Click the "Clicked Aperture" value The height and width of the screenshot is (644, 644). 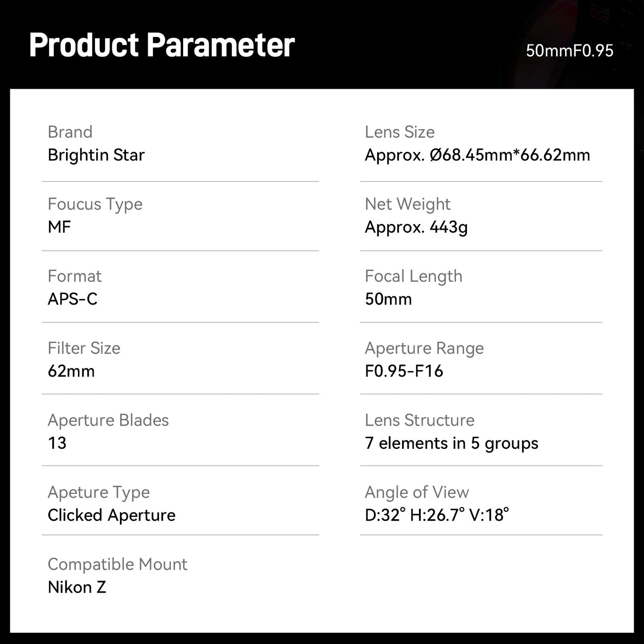tap(111, 515)
